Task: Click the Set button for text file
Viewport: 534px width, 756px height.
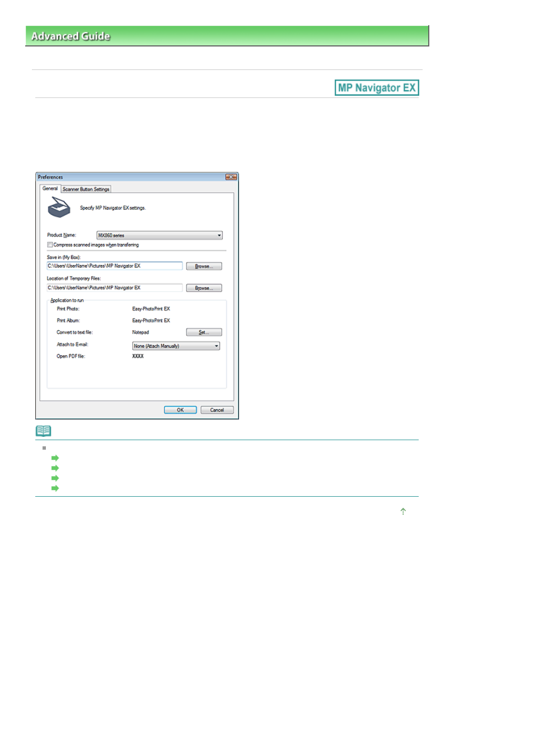Action: [x=204, y=332]
